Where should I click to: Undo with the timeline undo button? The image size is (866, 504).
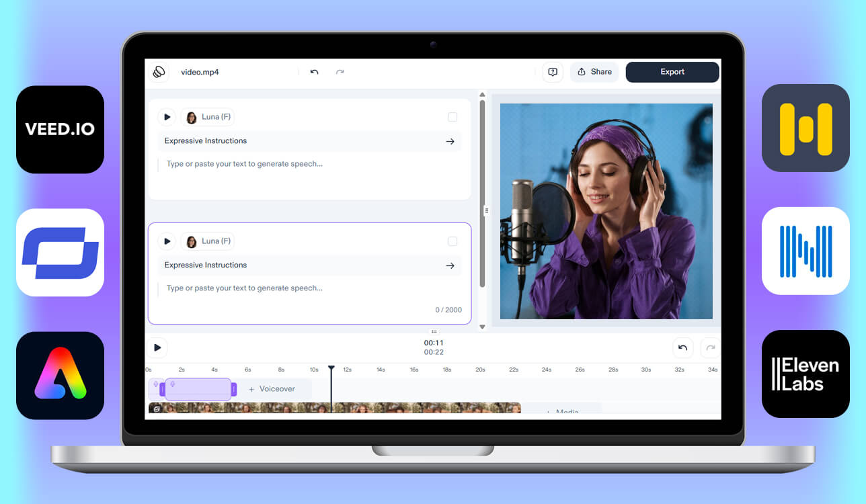682,347
